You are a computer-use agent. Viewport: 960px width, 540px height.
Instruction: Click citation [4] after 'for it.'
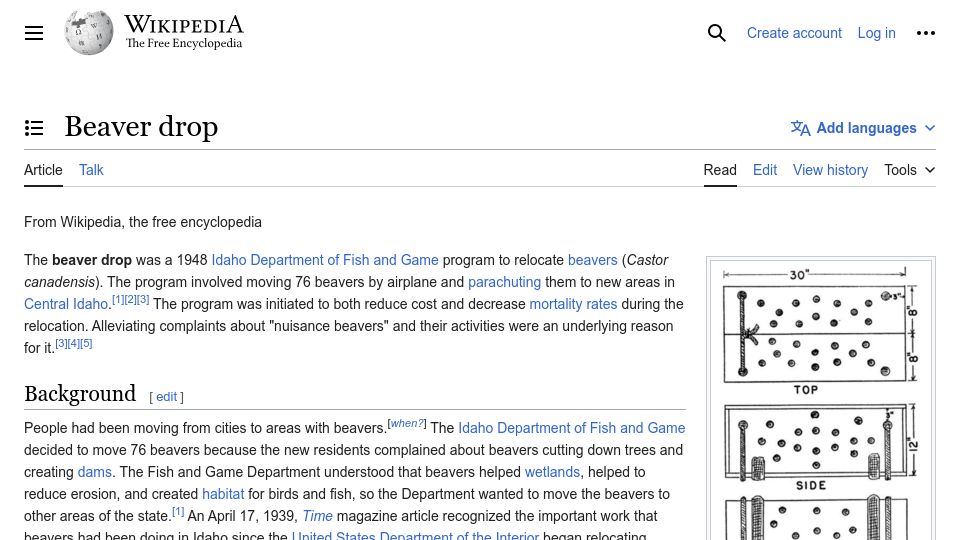74,343
